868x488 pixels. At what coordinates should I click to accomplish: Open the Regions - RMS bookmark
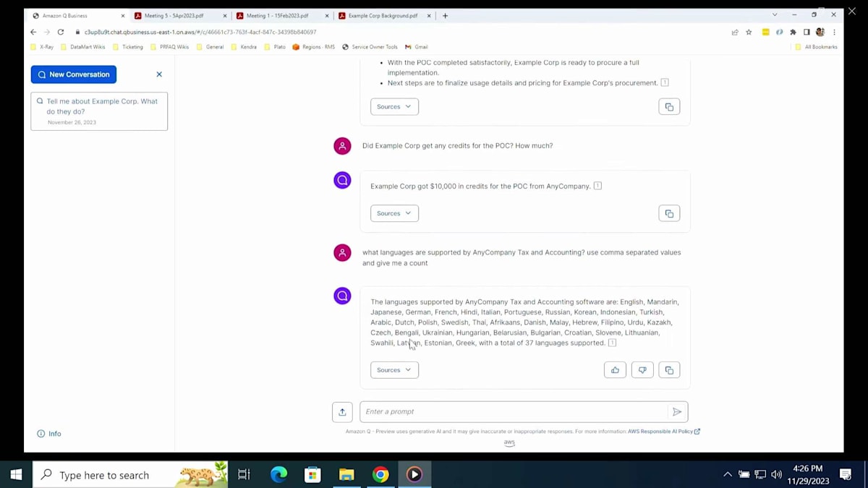[x=313, y=47]
